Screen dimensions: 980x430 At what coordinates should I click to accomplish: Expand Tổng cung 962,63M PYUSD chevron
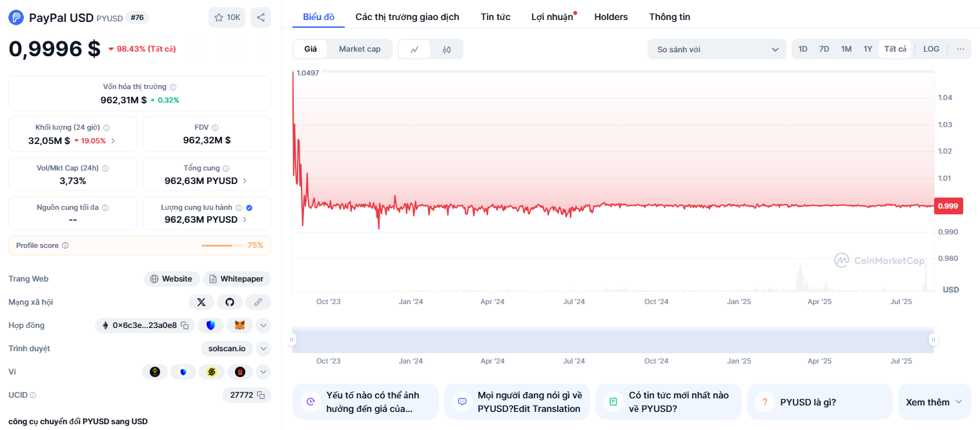click(245, 181)
